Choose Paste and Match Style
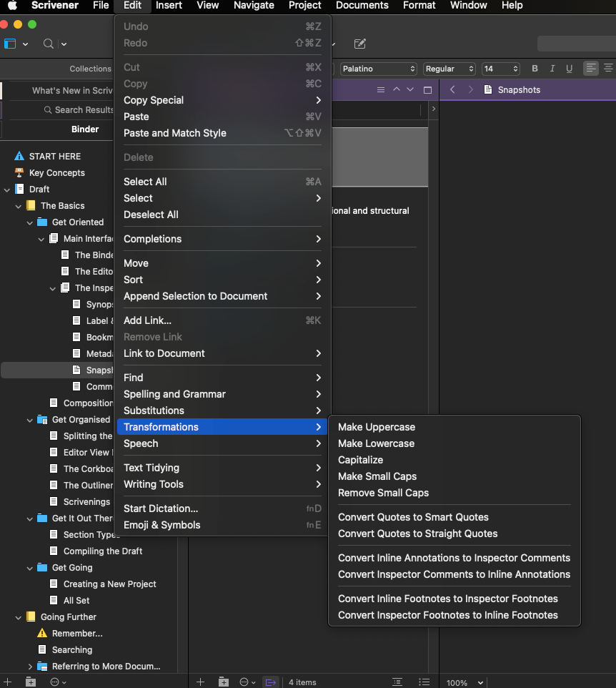The width and height of the screenshot is (616, 688). coord(222,133)
